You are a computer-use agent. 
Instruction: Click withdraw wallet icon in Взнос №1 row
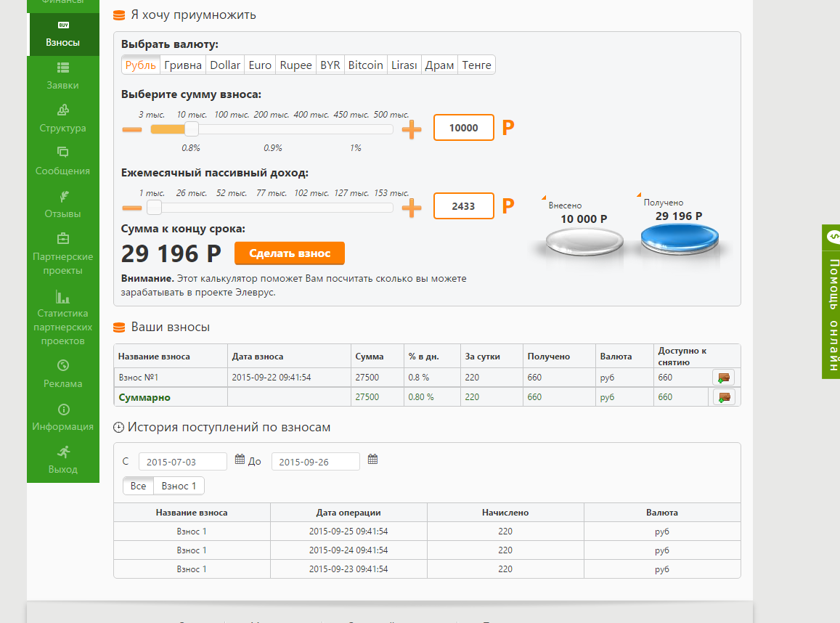pos(723,378)
